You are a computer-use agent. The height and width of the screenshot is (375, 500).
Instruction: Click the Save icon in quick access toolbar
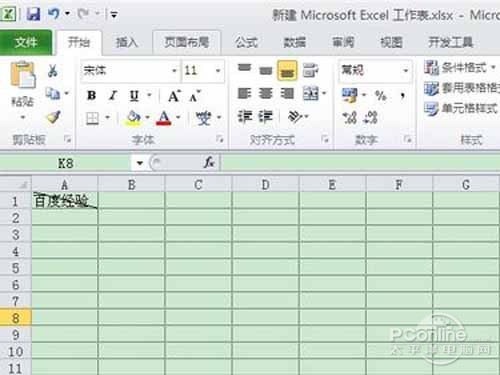point(33,14)
